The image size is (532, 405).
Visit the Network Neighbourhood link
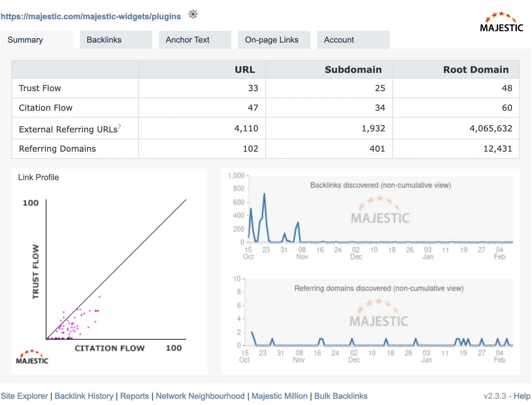[200, 396]
